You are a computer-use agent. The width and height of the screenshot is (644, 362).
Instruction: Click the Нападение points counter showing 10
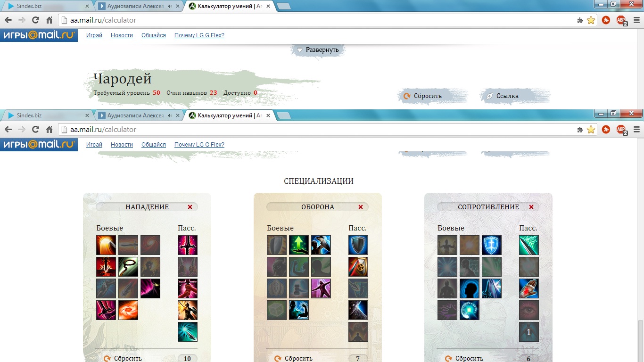tap(187, 359)
